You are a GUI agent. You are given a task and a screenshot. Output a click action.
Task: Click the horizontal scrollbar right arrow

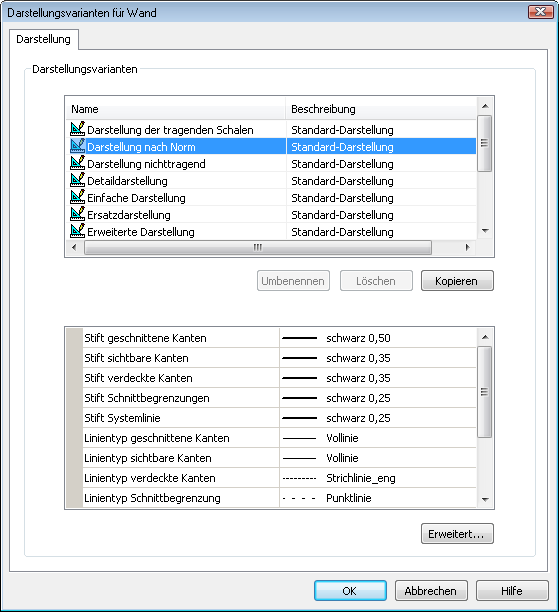(468, 247)
